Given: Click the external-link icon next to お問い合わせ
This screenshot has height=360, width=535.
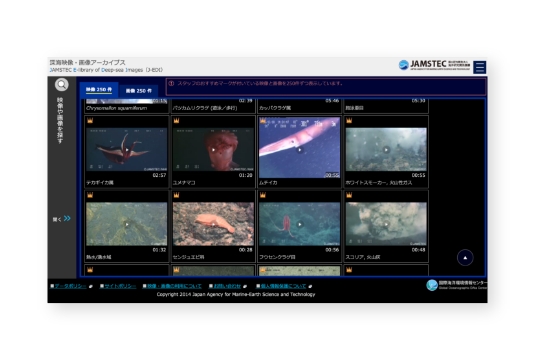Looking at the screenshot, I should (245, 287).
